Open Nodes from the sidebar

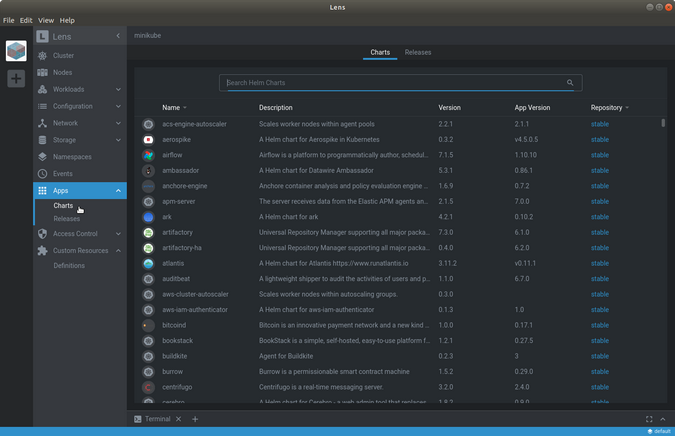click(62, 72)
